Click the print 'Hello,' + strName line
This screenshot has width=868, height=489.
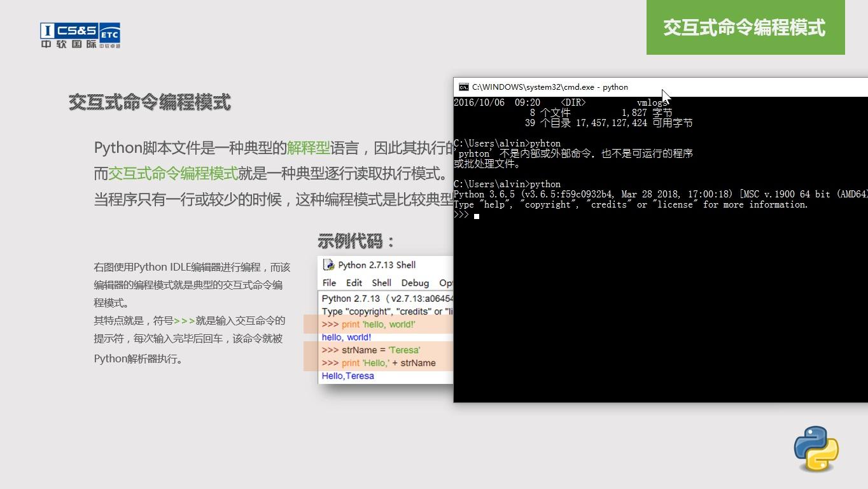(379, 363)
